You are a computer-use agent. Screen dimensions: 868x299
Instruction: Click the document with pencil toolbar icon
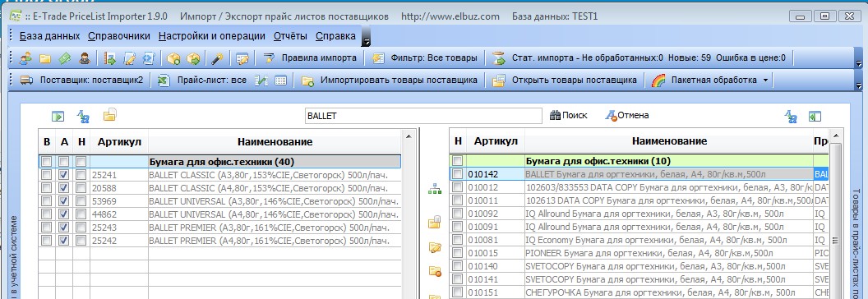[129, 58]
